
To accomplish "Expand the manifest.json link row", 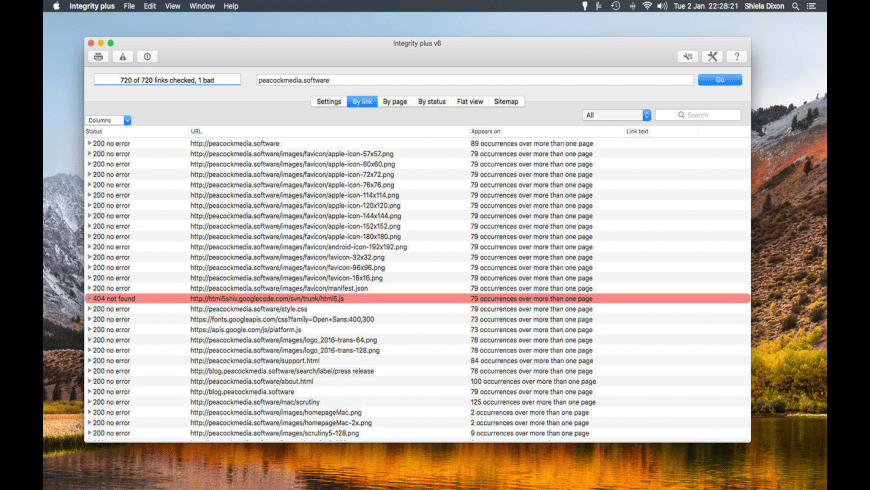I will 89,288.
